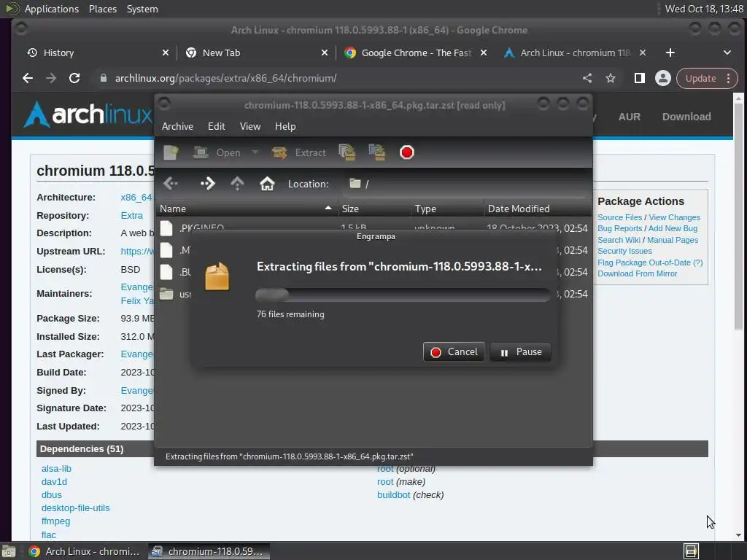
Task: Click the new archive icon in Engrampa toolbar
Action: tap(171, 152)
